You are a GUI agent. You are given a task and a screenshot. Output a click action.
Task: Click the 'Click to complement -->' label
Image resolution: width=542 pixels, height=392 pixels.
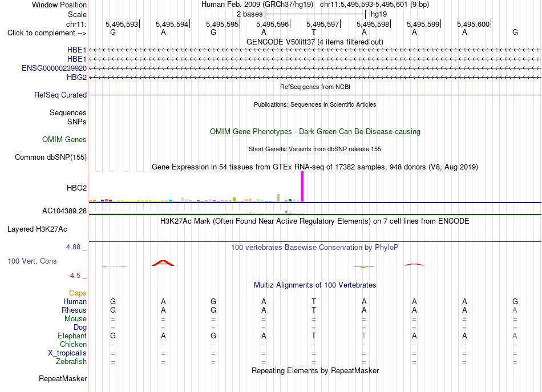[47, 33]
